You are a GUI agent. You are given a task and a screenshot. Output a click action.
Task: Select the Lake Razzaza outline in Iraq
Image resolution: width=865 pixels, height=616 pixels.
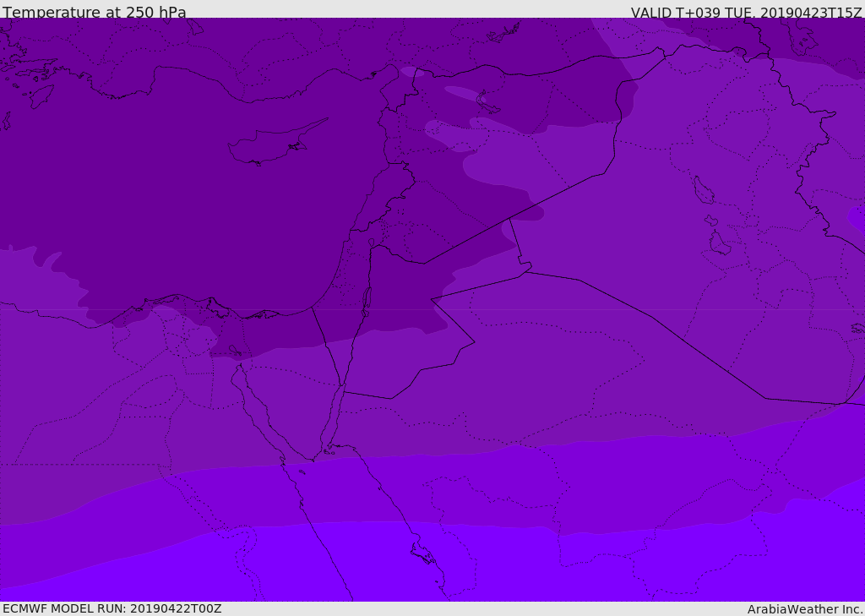click(720, 243)
